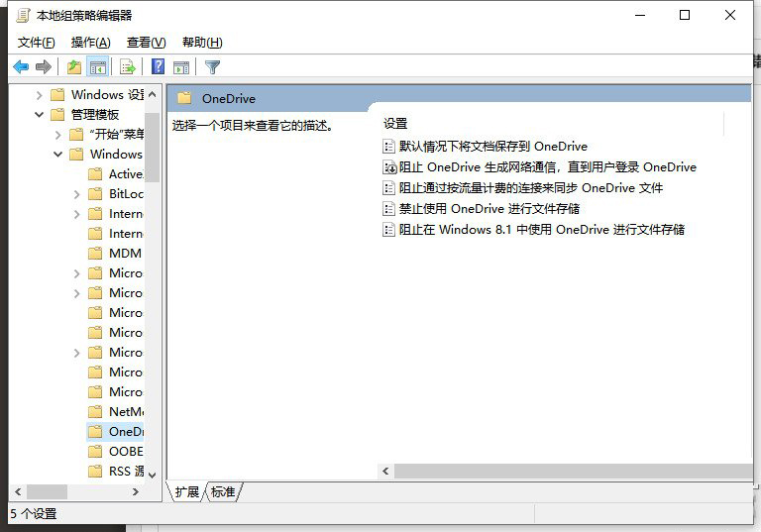Open Help using the question mark icon
This screenshot has width=761, height=532.
pyautogui.click(x=159, y=66)
